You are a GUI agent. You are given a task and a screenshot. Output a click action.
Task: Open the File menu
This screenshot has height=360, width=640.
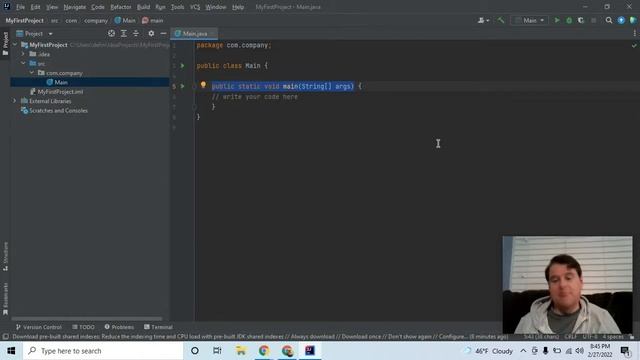[20, 7]
